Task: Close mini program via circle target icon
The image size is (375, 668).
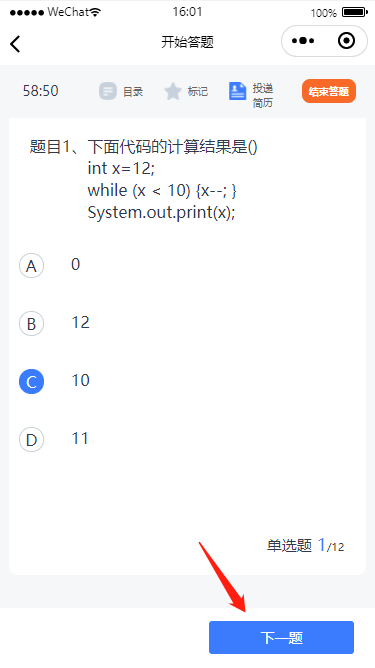Action: point(346,41)
